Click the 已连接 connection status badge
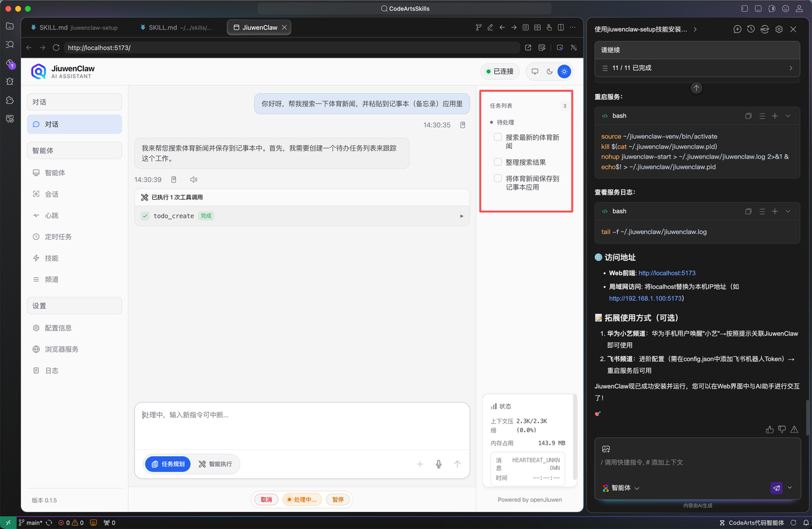Image resolution: width=812 pixels, height=529 pixels. pos(500,72)
